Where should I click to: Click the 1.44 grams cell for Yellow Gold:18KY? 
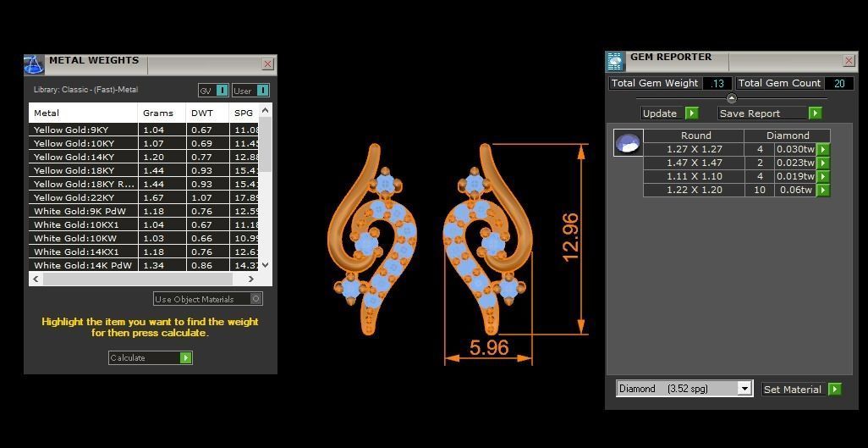161,170
